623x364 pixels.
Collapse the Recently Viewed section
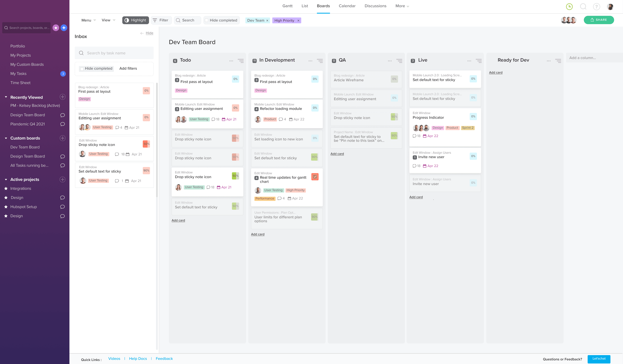point(6,97)
